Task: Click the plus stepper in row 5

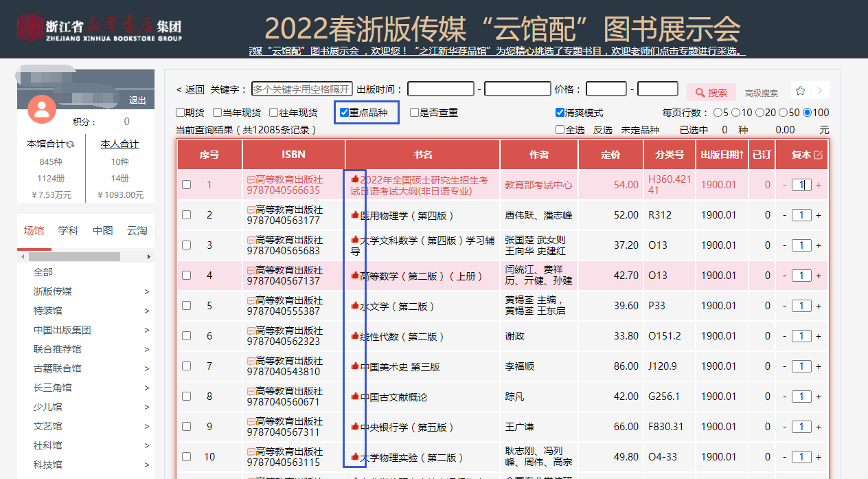Action: (819, 306)
